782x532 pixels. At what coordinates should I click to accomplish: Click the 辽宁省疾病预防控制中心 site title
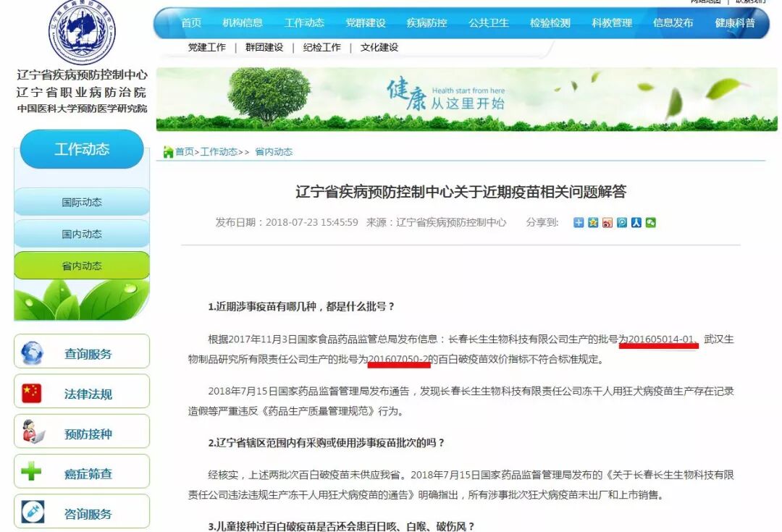[x=83, y=75]
